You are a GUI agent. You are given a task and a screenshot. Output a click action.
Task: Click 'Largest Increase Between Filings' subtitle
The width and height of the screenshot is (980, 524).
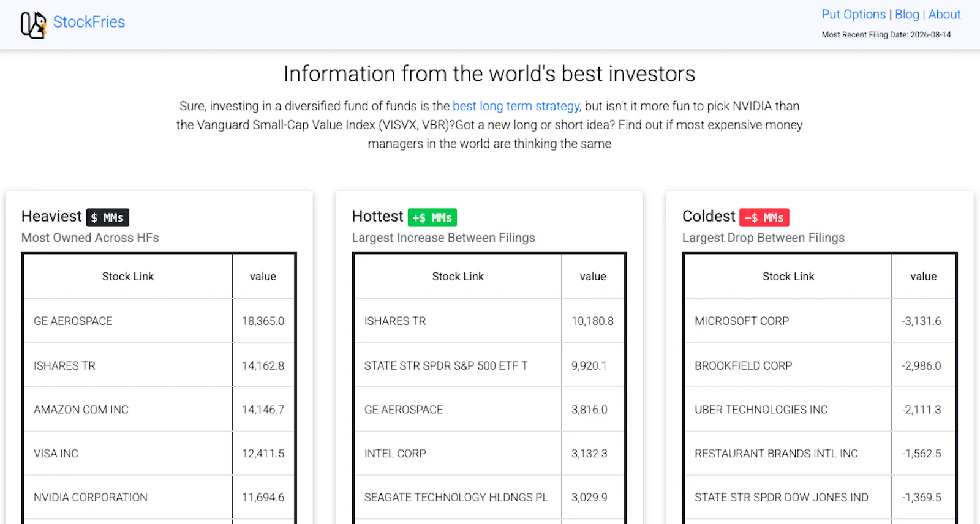pyautogui.click(x=443, y=238)
